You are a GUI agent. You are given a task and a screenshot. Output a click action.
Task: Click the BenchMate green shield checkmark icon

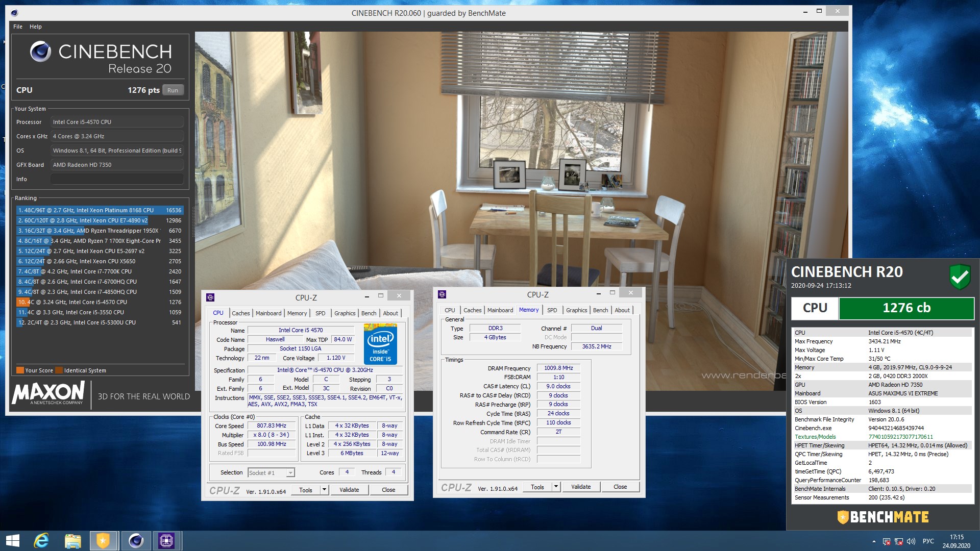point(960,277)
